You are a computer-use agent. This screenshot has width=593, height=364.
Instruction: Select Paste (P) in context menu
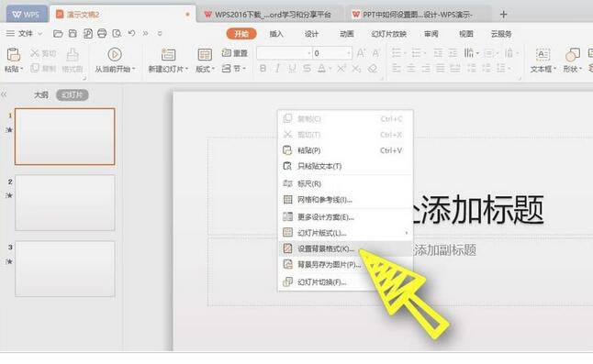tap(345, 150)
